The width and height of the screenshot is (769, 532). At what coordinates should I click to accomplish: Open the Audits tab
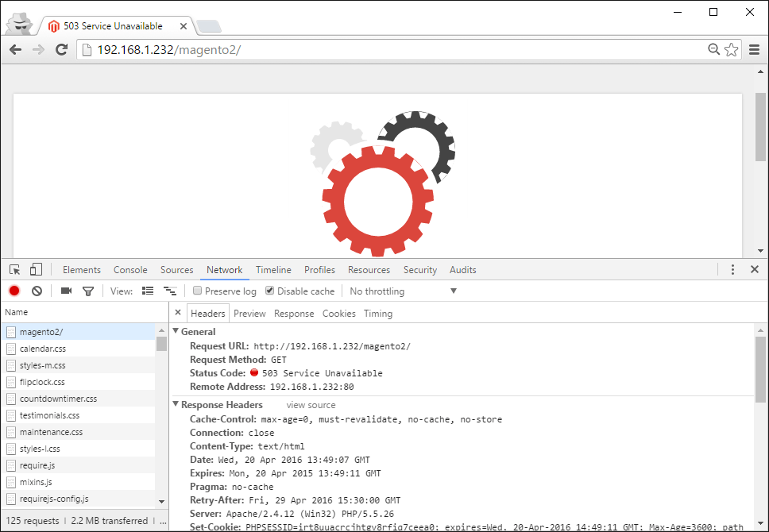click(x=463, y=270)
